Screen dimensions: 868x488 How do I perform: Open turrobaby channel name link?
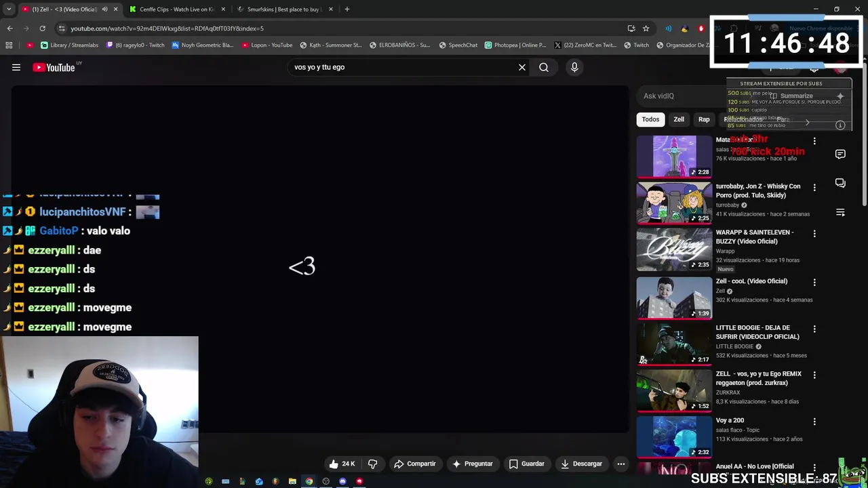click(728, 205)
